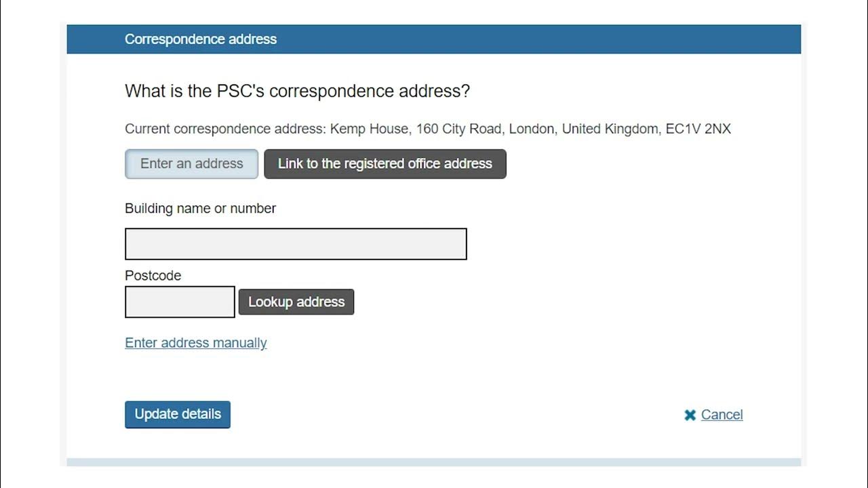This screenshot has width=868, height=488.
Task: Click the light blue strip below the form
Action: point(434,462)
